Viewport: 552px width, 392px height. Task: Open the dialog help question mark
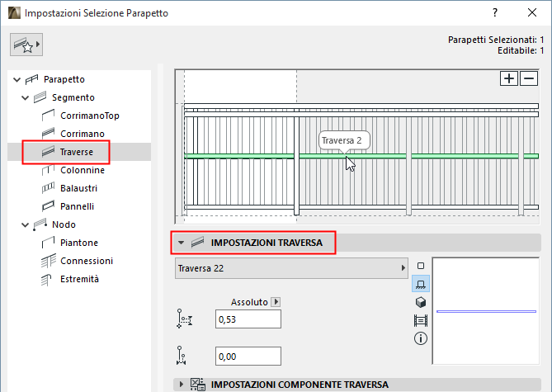click(x=495, y=12)
